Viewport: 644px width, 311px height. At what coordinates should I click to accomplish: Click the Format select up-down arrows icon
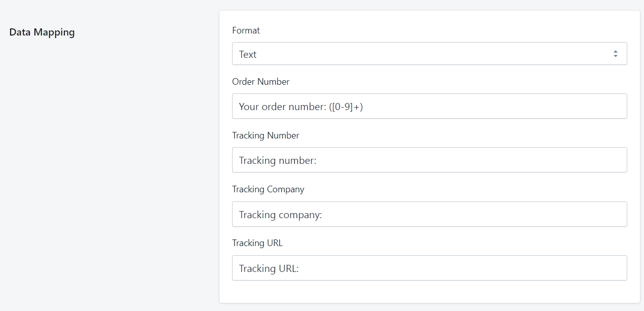[x=615, y=54]
